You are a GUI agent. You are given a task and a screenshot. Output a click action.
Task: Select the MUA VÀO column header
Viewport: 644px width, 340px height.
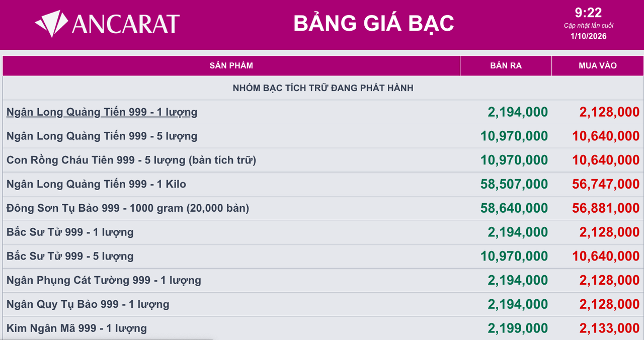(x=598, y=65)
